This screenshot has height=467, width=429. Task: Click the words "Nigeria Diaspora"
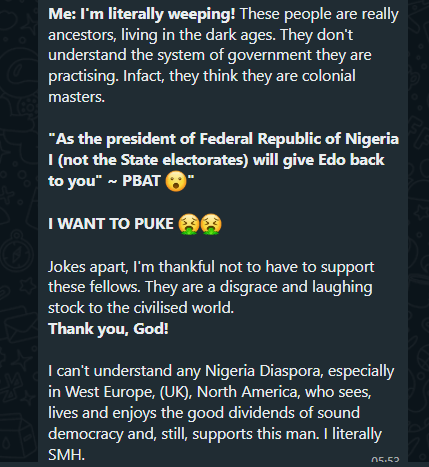[x=264, y=371]
